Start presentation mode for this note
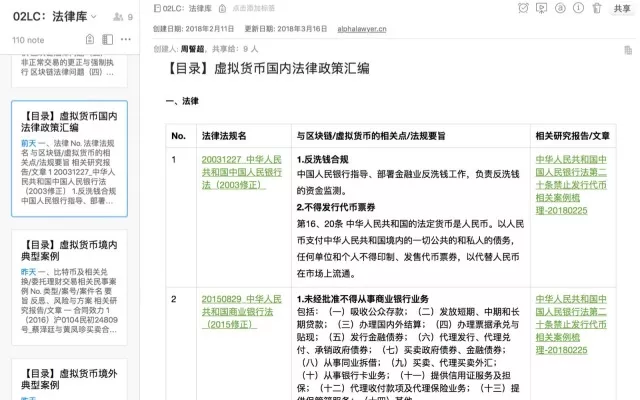Viewport: 640px width, 400px height. pos(542,8)
